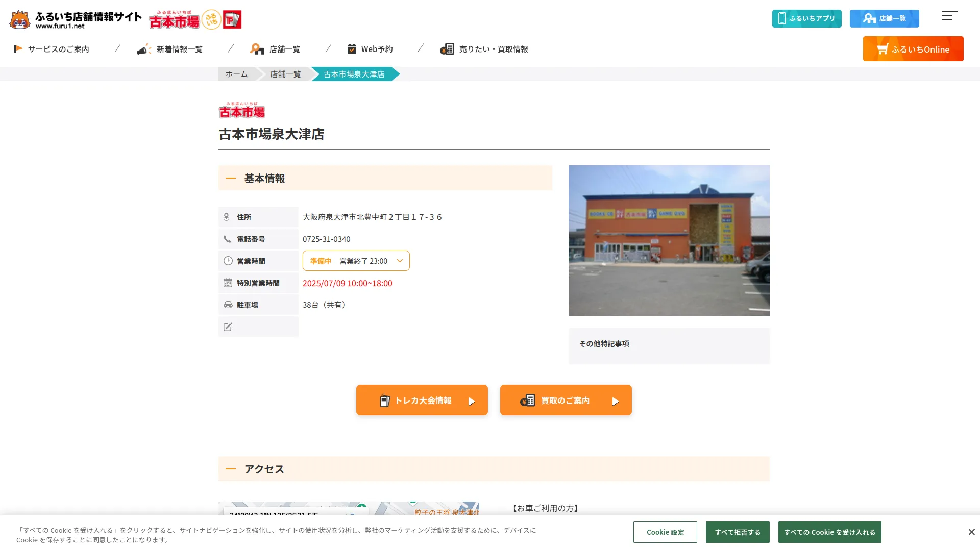The width and height of the screenshot is (980, 551).
Task: Collapse the アクセス section header
Action: pyautogui.click(x=494, y=469)
